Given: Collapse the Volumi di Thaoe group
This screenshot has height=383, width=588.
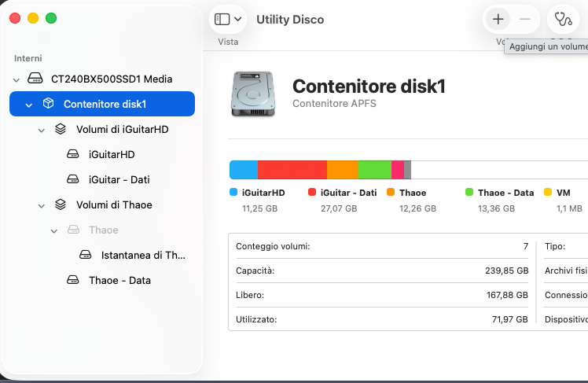Looking at the screenshot, I should pos(41,206).
